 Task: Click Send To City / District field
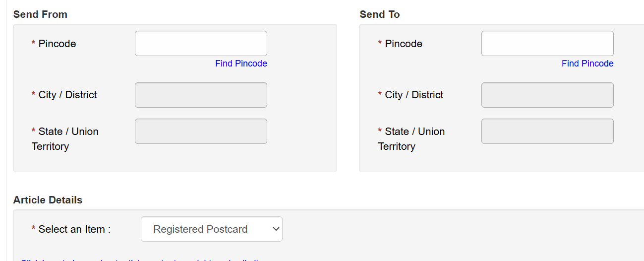(547, 95)
